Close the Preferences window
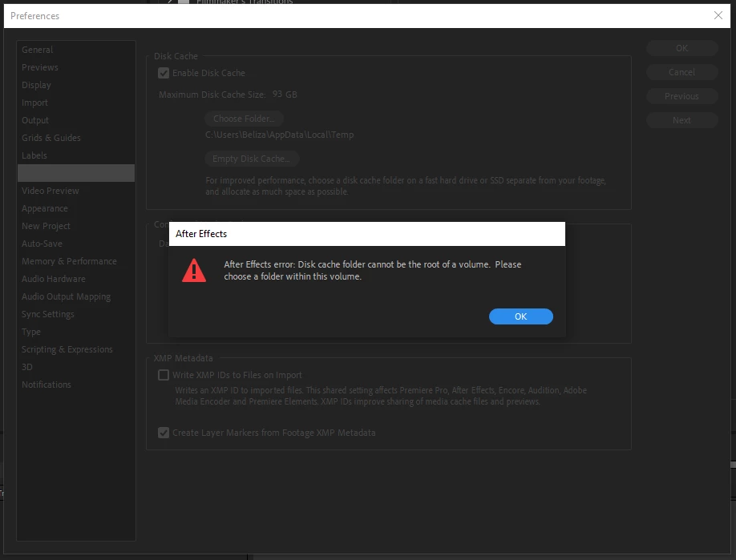Viewport: 736px width, 560px height. click(718, 15)
